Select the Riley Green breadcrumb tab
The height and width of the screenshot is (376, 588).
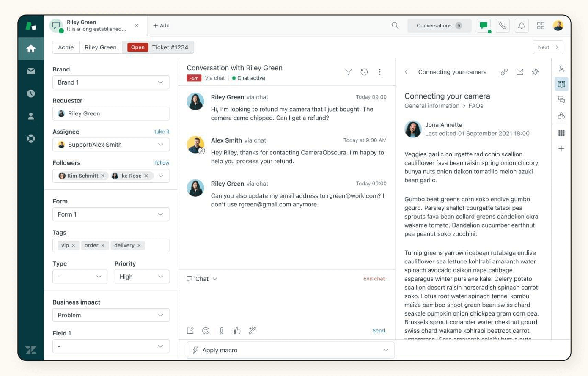tap(101, 47)
